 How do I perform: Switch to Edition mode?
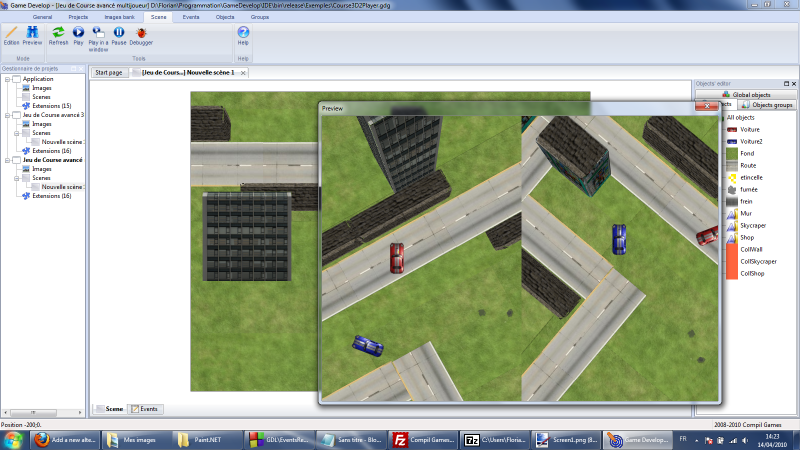click(x=11, y=36)
